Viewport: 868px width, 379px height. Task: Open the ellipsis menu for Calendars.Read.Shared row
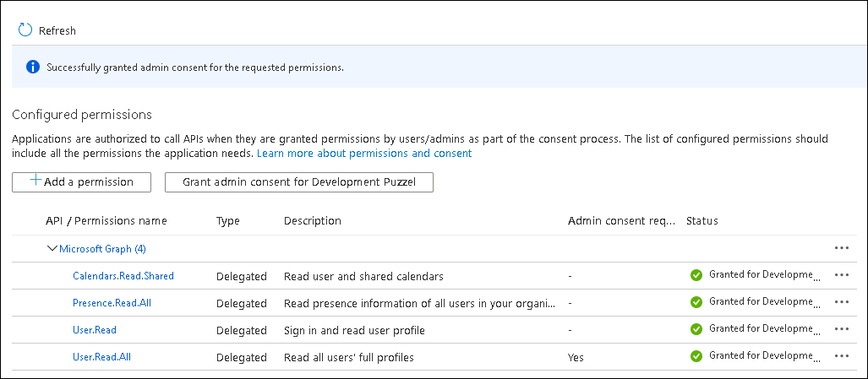pos(841,275)
